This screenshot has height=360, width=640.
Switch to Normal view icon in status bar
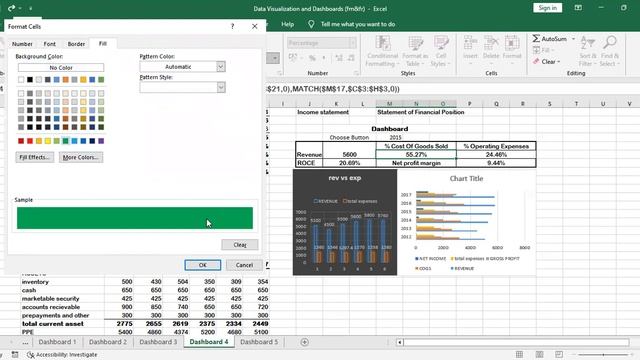519,354
